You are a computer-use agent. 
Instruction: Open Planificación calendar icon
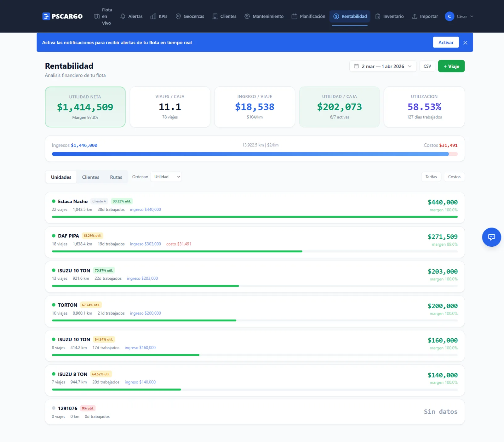pyautogui.click(x=294, y=16)
